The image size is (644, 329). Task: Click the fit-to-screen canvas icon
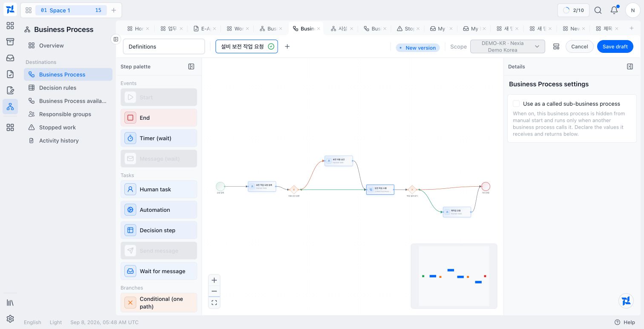[214, 303]
